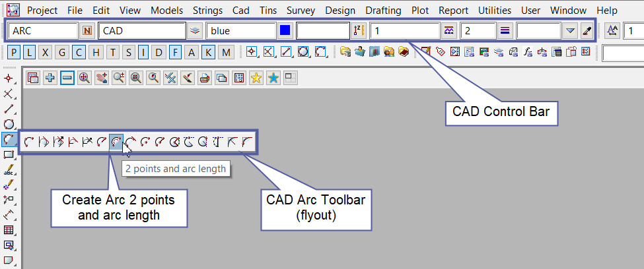Click the minus view toolbar button

click(x=67, y=78)
